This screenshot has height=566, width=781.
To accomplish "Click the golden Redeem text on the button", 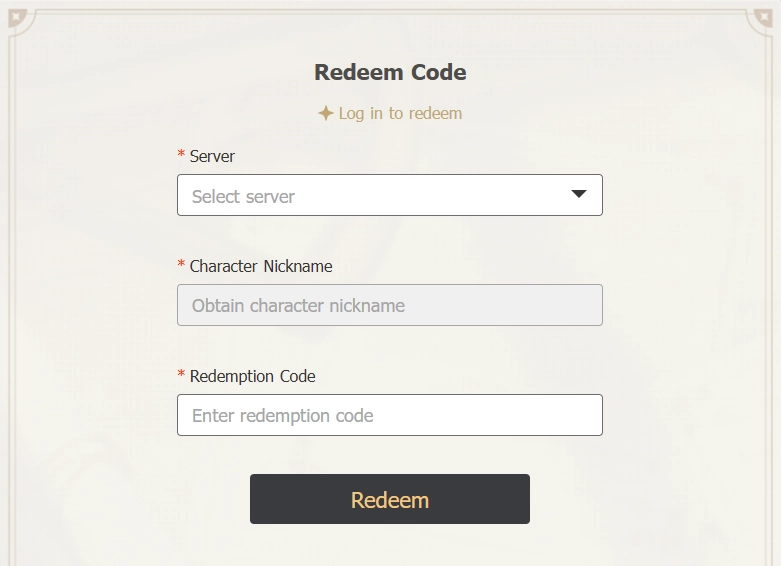I will point(390,500).
